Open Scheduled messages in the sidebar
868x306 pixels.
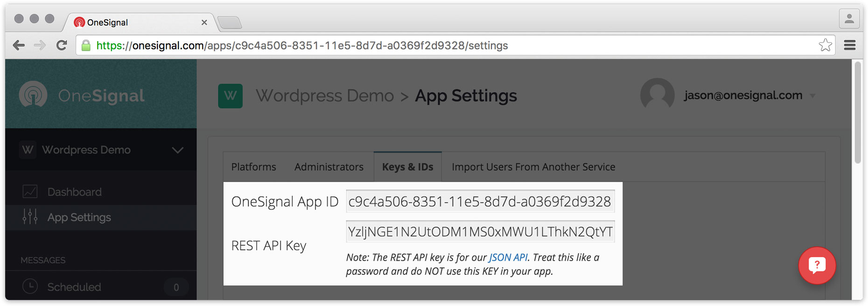pos(74,287)
